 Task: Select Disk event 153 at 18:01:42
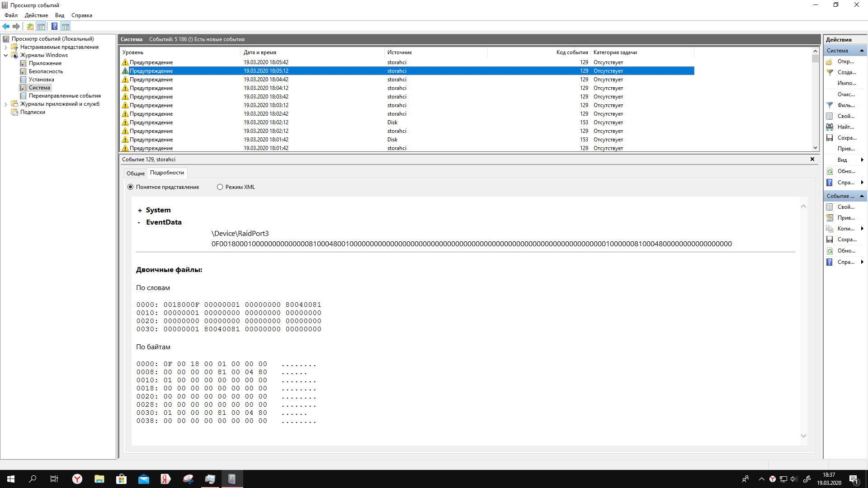[407, 140]
